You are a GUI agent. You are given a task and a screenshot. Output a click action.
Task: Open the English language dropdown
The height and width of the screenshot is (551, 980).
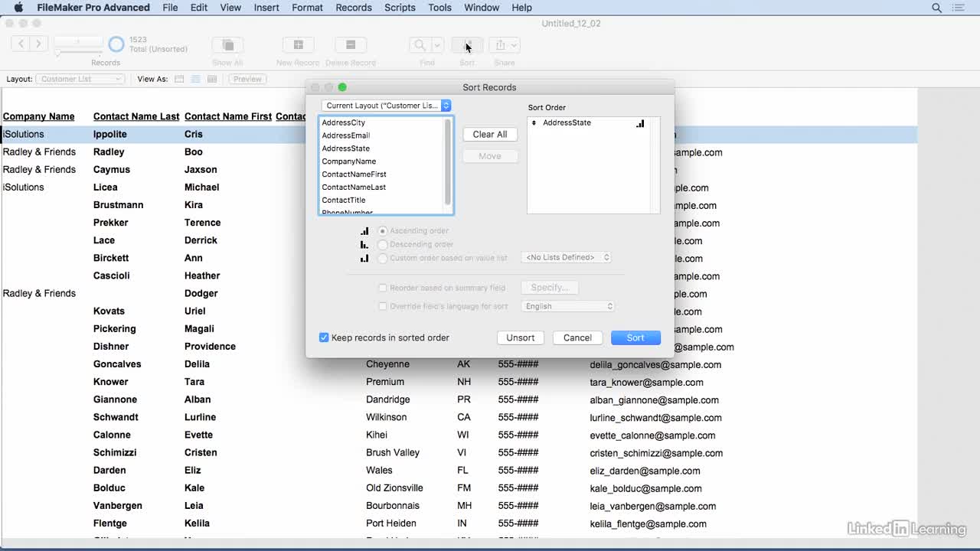568,306
